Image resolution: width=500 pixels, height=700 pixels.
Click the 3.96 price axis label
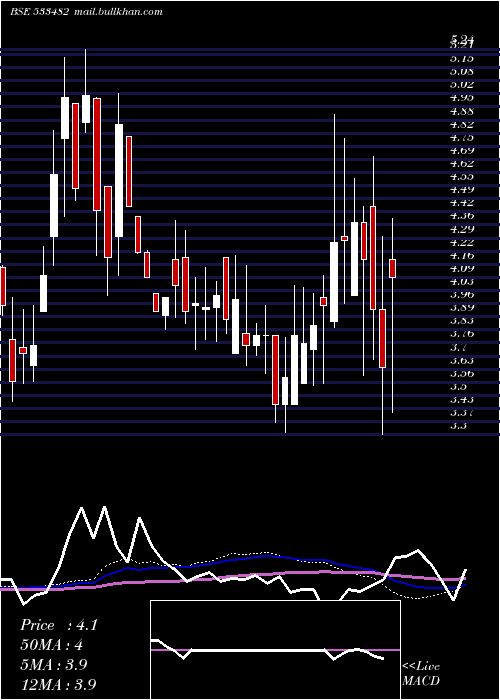click(x=462, y=295)
